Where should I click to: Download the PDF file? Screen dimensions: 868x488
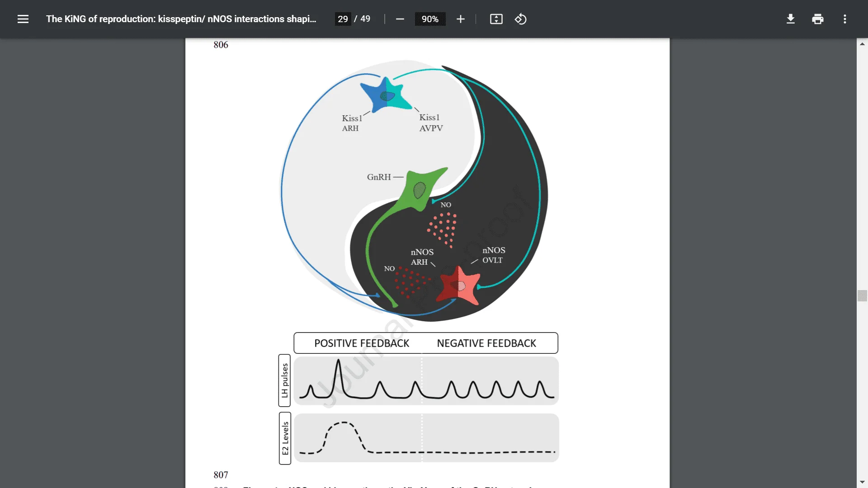click(x=790, y=19)
